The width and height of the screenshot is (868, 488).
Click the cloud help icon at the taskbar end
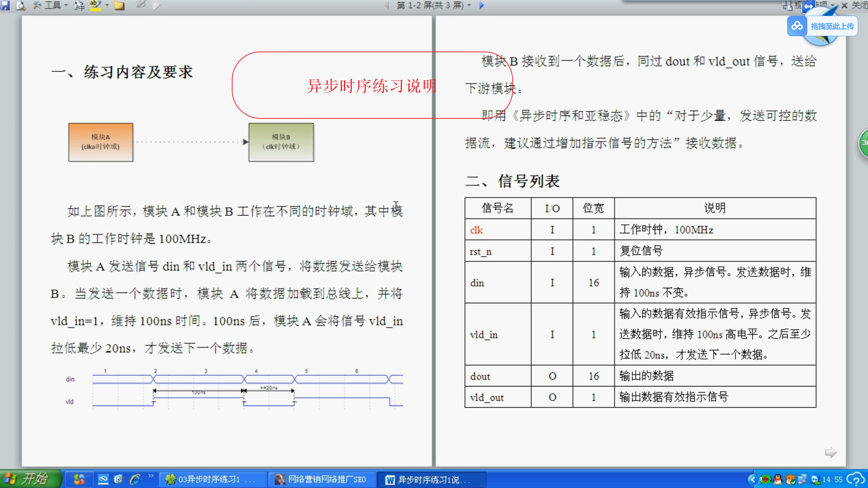coord(856,479)
